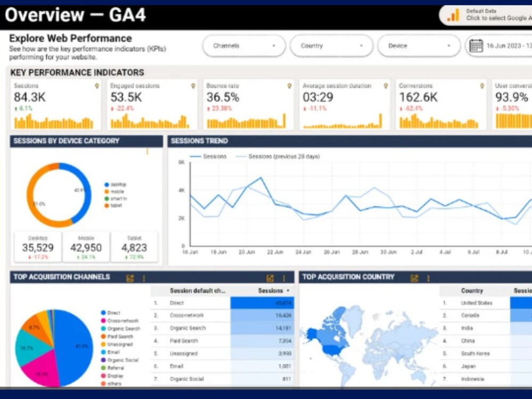Select Organic Social in the pie legend
The height and width of the screenshot is (399, 532).
click(x=120, y=360)
